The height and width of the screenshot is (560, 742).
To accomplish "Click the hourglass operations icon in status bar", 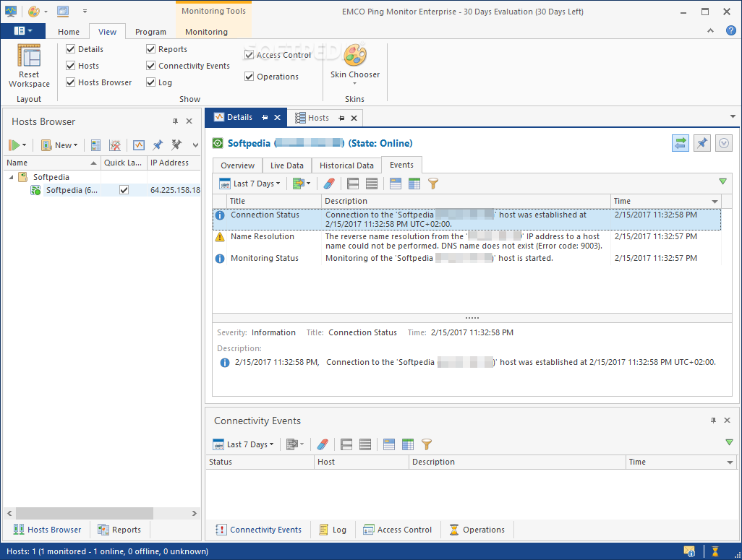I will [x=715, y=551].
